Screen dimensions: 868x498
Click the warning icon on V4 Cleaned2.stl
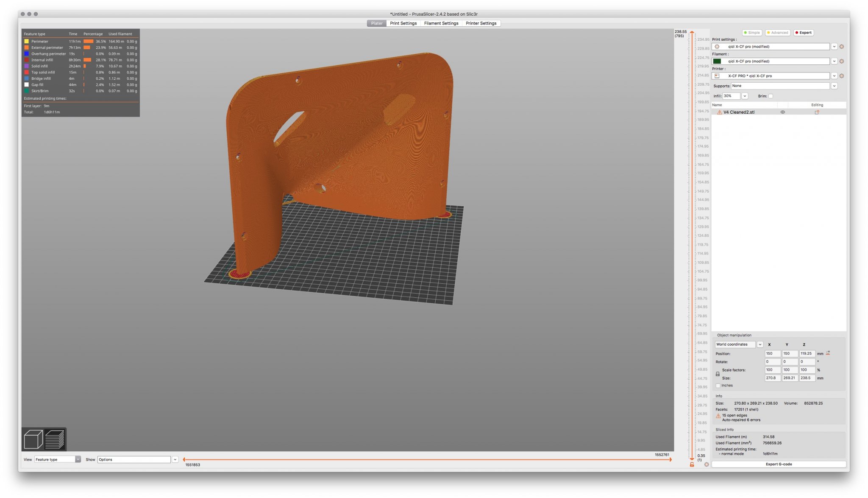click(719, 112)
